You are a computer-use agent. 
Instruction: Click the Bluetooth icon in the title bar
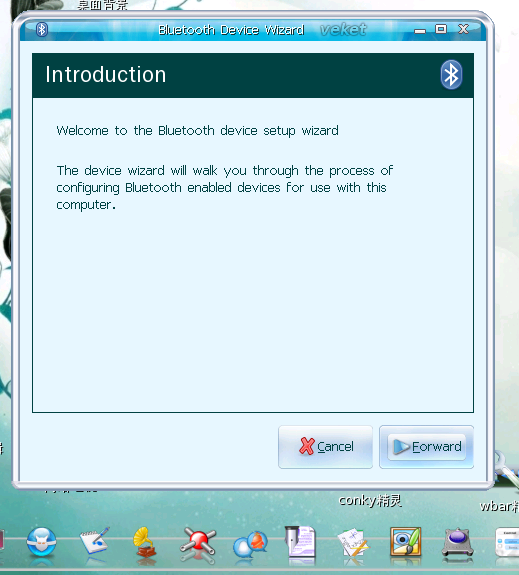[42, 29]
